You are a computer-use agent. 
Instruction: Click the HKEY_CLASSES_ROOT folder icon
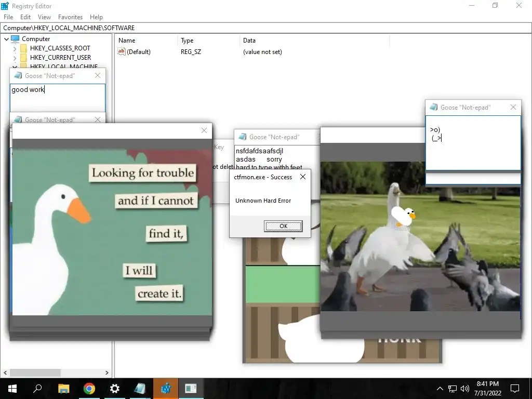point(23,48)
